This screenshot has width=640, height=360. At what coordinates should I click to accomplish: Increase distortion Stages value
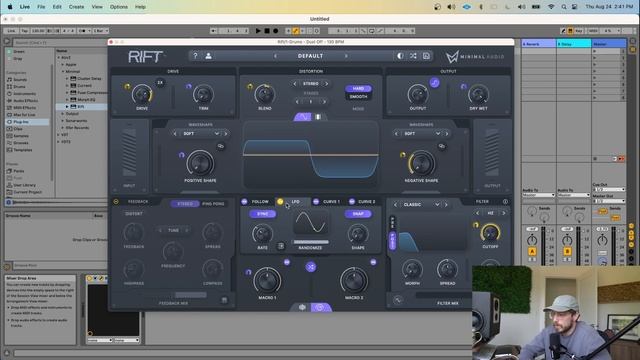tap(324, 102)
